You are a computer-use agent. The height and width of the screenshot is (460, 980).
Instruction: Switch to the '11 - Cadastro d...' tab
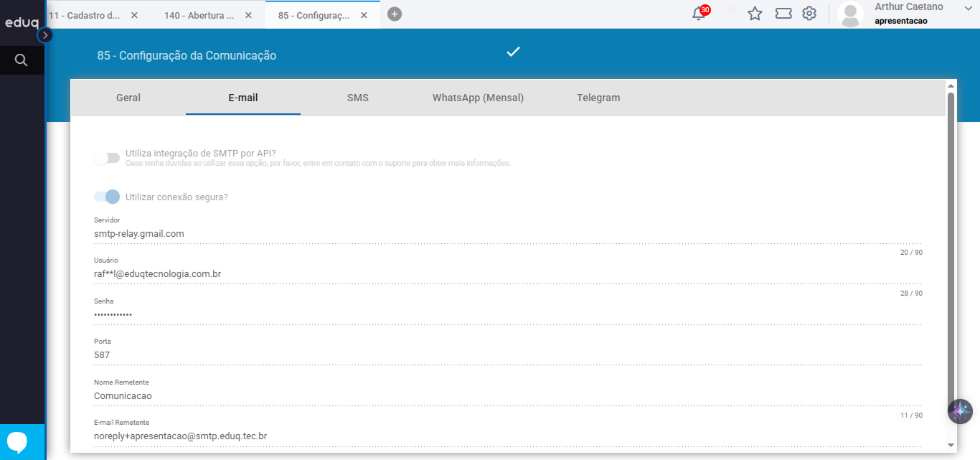coord(84,14)
